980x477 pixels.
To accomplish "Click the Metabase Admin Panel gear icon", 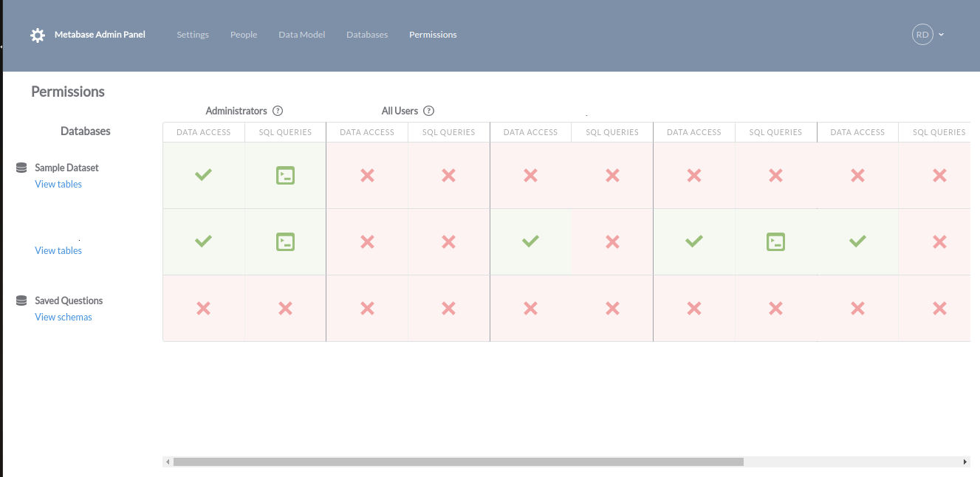I will tap(38, 35).
